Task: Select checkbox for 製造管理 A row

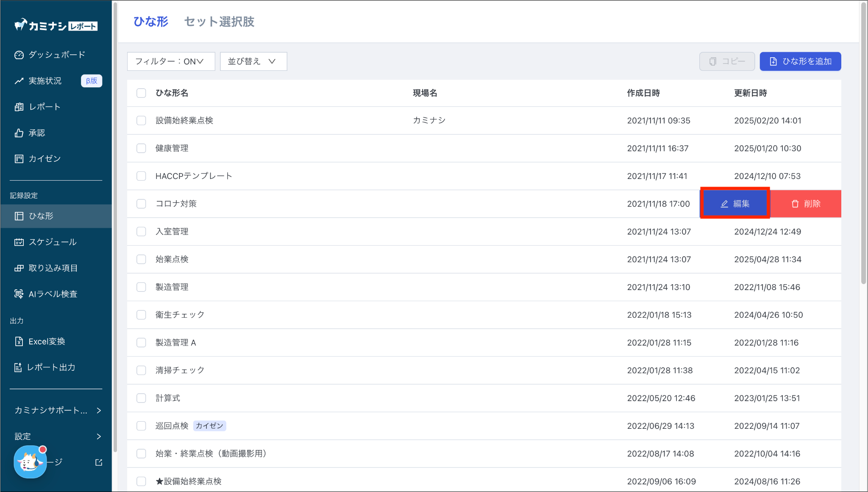Action: pos(141,342)
